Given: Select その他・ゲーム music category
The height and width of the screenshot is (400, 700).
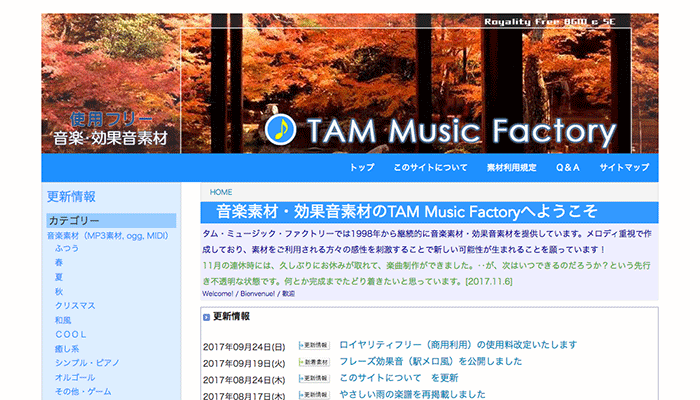Looking at the screenshot, I should pos(83,392).
